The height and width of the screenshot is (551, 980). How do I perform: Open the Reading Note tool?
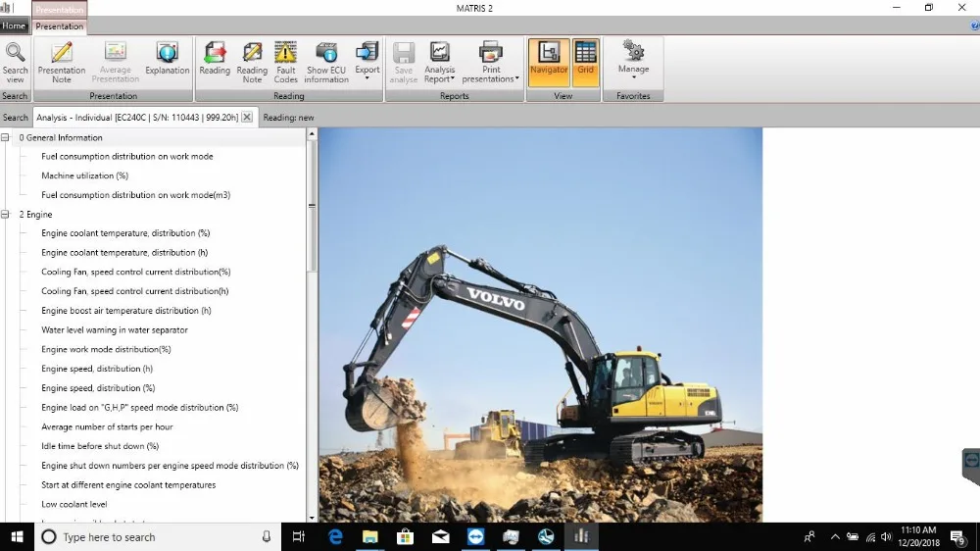252,62
